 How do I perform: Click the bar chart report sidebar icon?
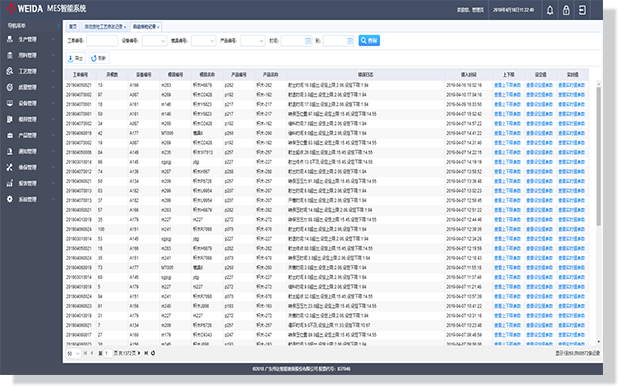click(9, 183)
